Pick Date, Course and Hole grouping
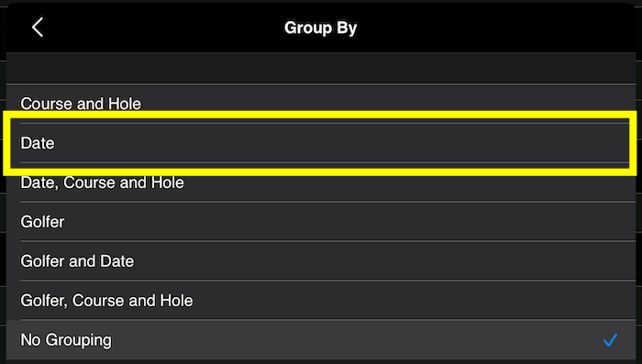The width and height of the screenshot is (642, 364). pyautogui.click(x=321, y=182)
